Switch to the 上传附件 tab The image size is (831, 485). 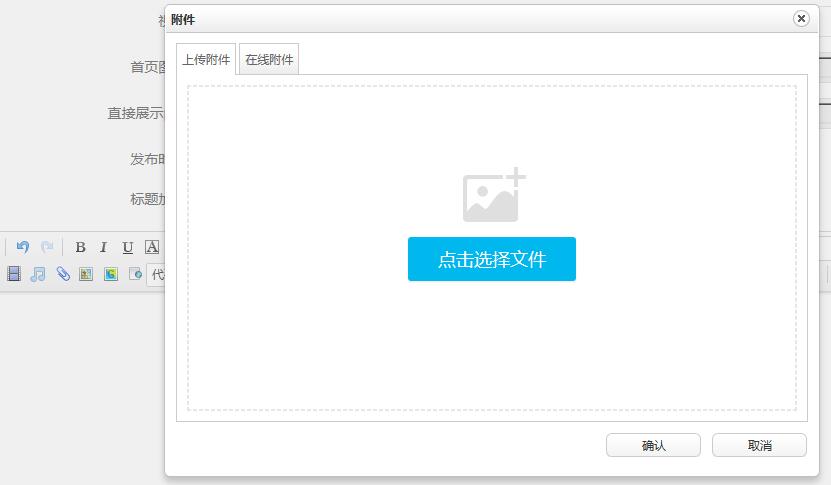tap(206, 60)
